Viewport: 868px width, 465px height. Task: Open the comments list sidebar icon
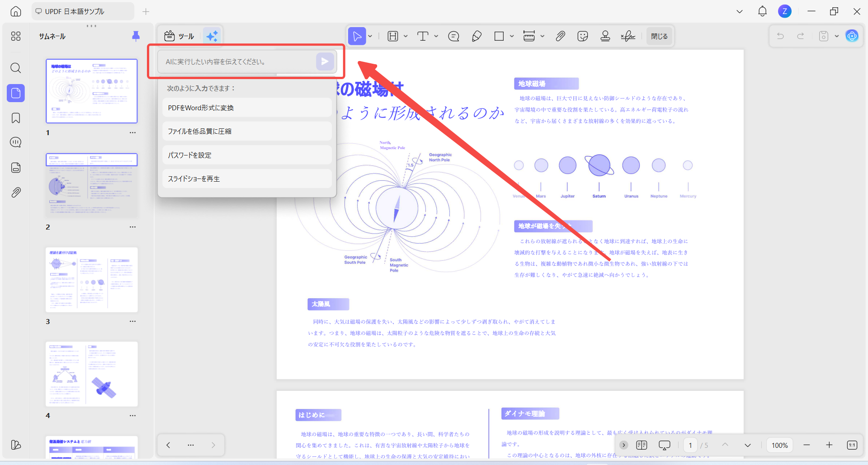(x=16, y=142)
